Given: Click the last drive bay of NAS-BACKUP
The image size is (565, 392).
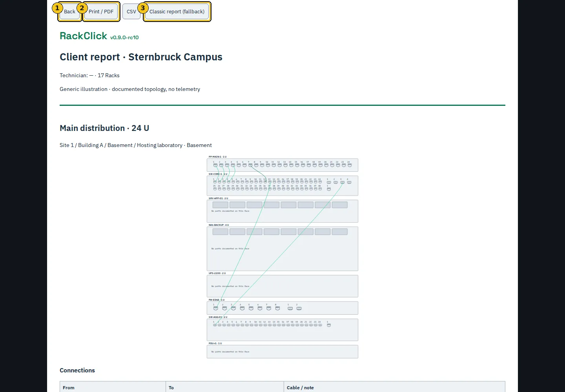Looking at the screenshot, I should 340,232.
